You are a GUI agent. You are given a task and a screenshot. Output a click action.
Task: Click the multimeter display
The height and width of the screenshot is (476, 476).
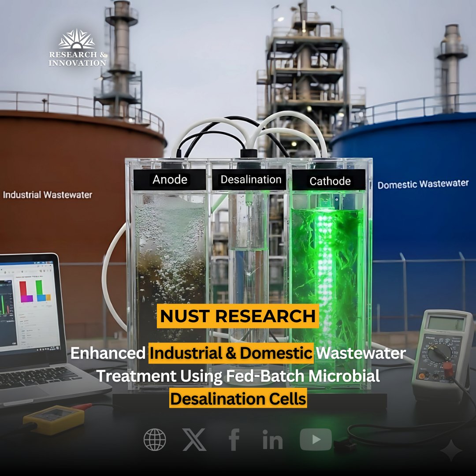446,323
